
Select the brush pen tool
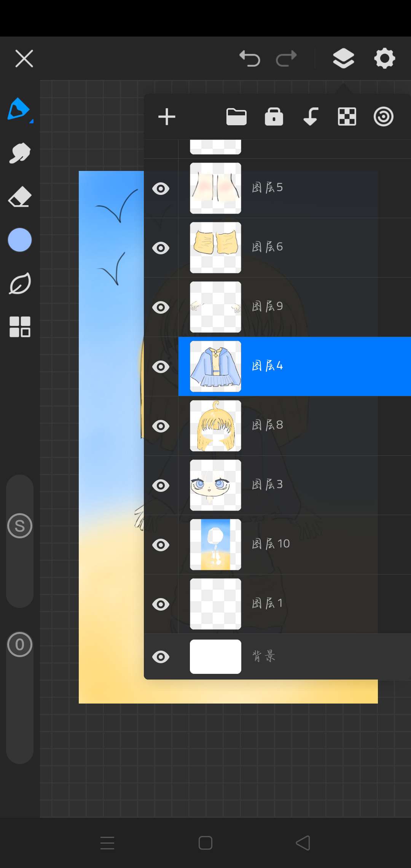click(x=18, y=109)
